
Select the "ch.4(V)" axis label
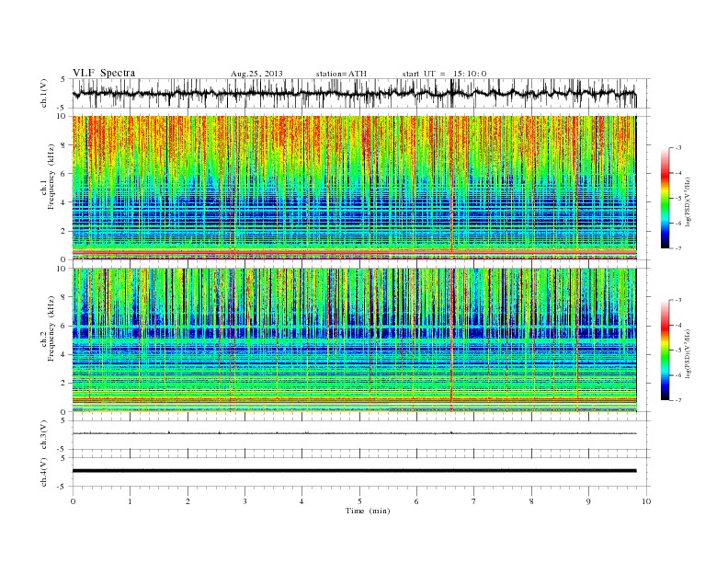pyautogui.click(x=43, y=472)
